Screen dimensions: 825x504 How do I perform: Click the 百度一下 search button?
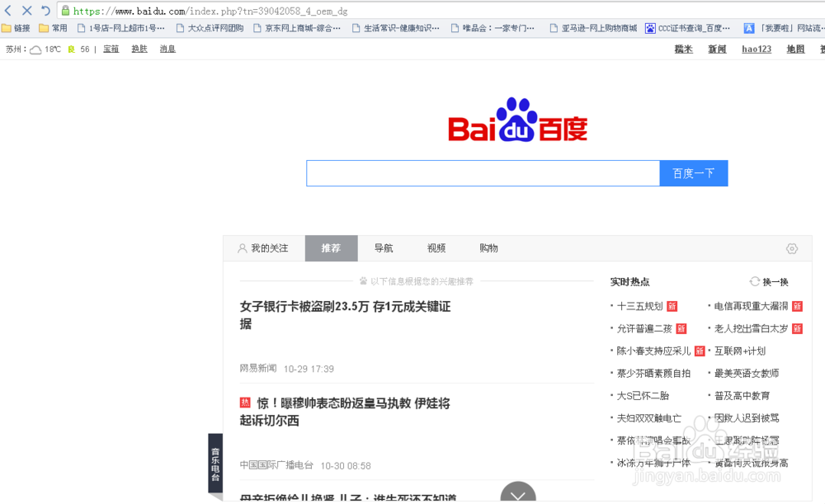coord(694,173)
